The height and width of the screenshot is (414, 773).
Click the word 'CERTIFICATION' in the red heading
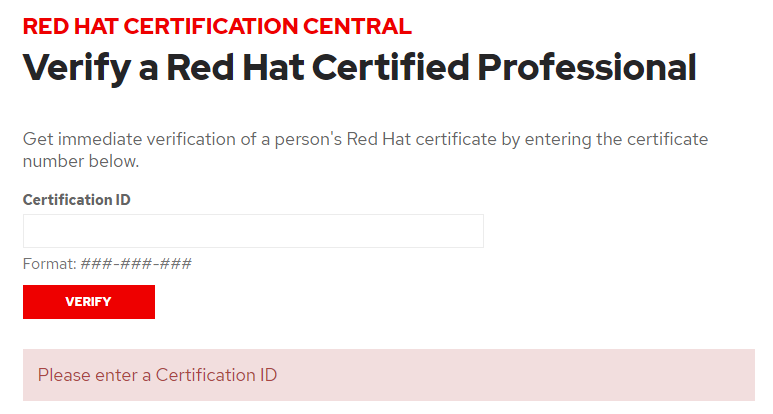point(211,27)
